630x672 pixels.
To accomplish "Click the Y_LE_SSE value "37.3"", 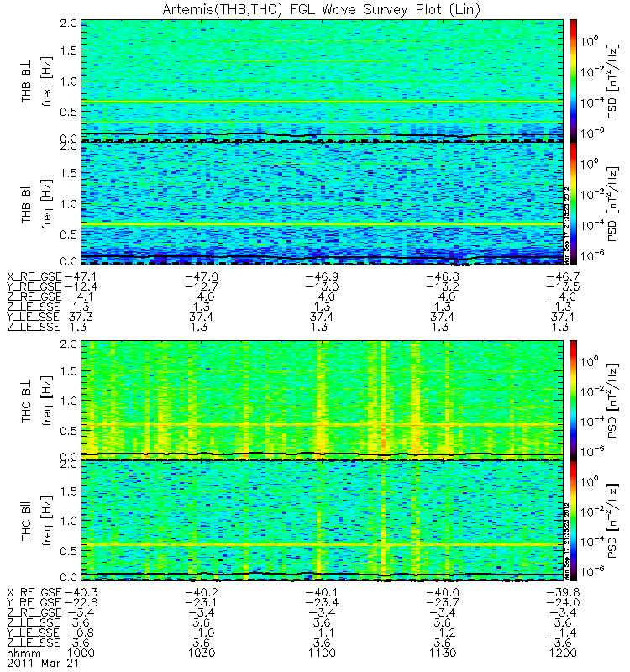I will point(81,317).
